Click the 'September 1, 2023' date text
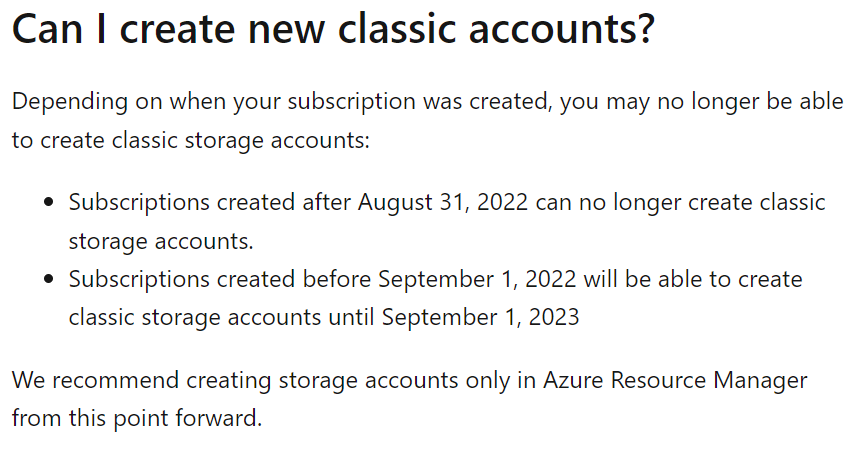 pos(480,318)
